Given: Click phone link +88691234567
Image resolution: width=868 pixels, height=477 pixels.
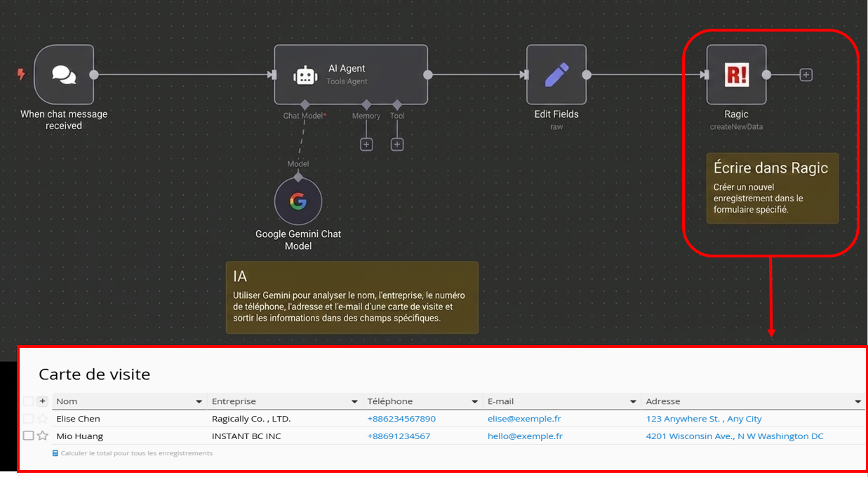Looking at the screenshot, I should 399,436.
